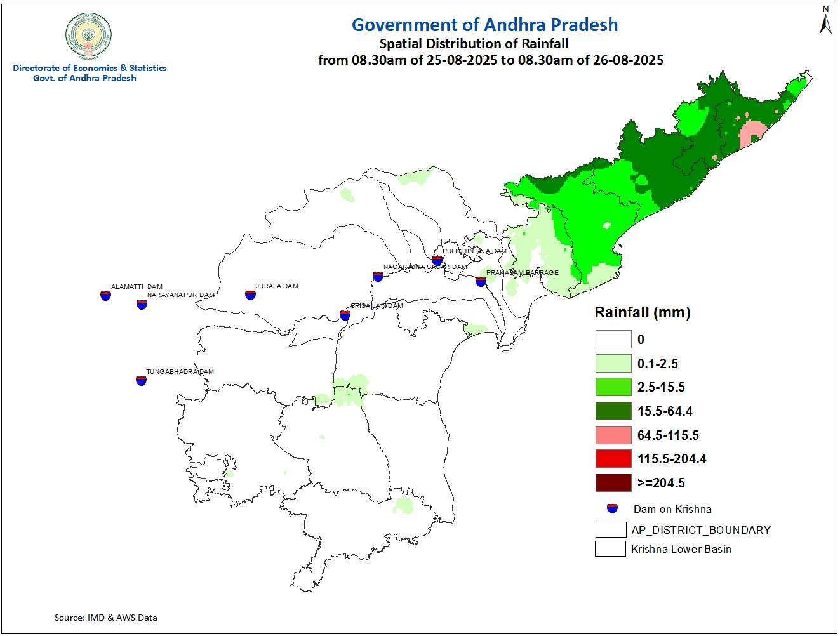
Task: Click the date range subtitle line
Action: (491, 60)
